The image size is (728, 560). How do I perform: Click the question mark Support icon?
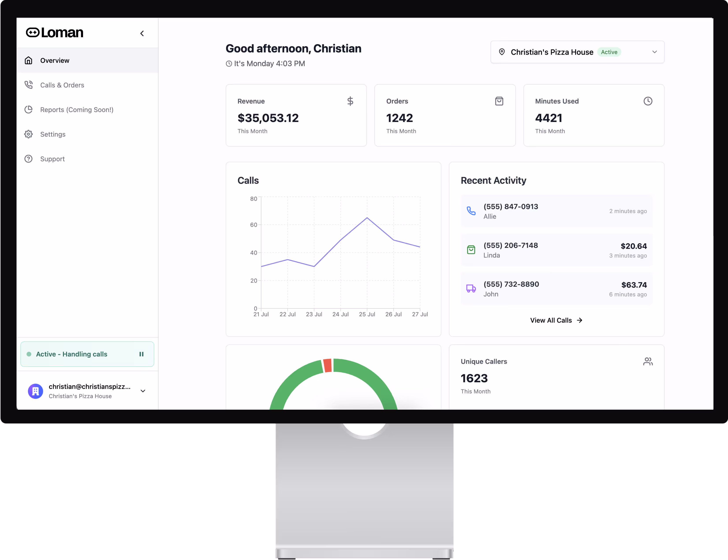click(x=29, y=159)
